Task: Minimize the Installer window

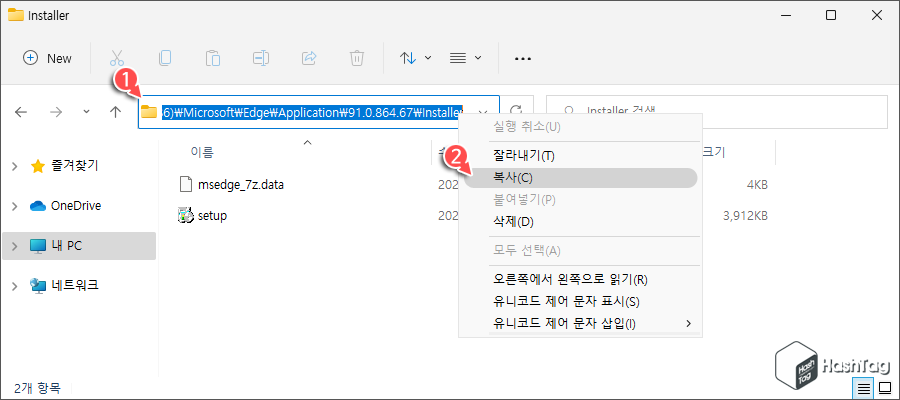Action: pos(785,15)
